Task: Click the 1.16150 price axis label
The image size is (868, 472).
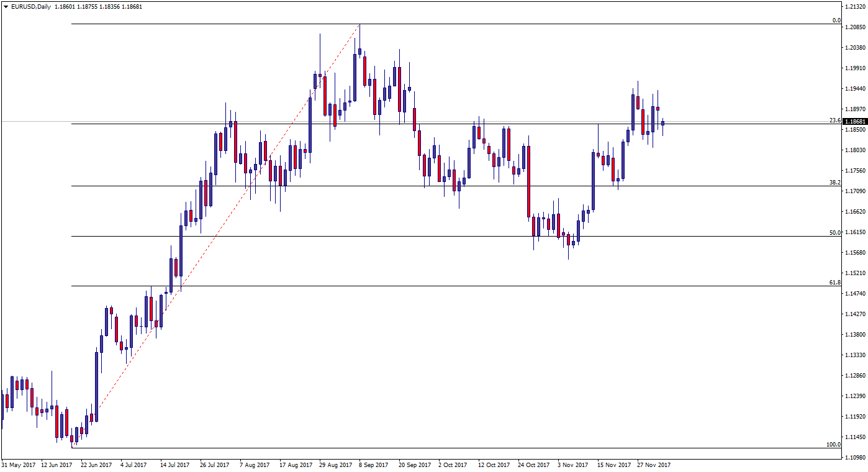Action: pyautogui.click(x=854, y=232)
